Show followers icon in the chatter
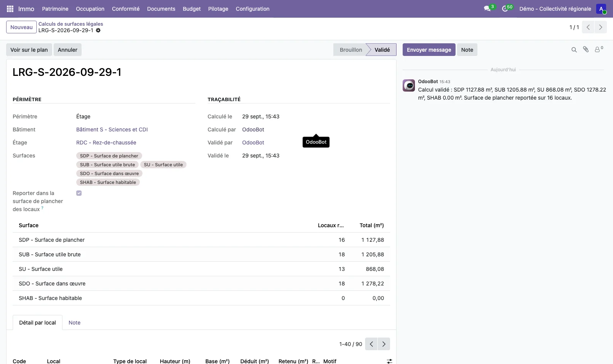 [x=598, y=49]
